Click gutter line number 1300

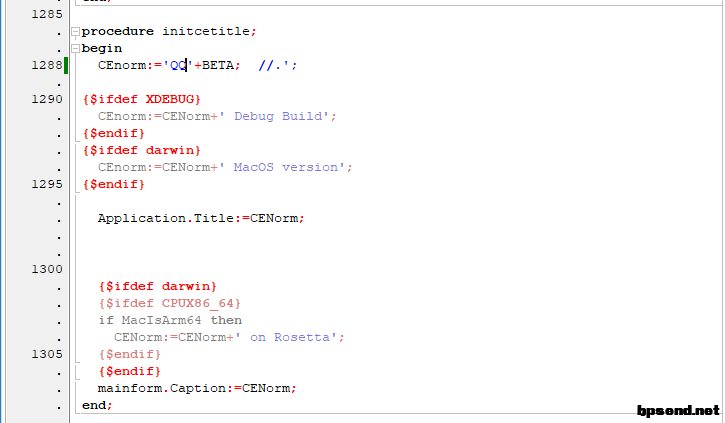tap(47, 269)
